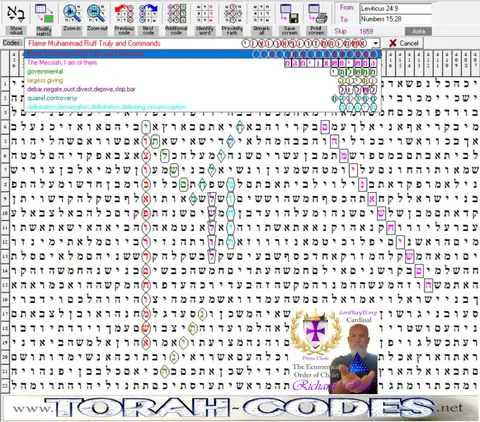
Task: Select the Identify word icon
Action: coord(204,13)
